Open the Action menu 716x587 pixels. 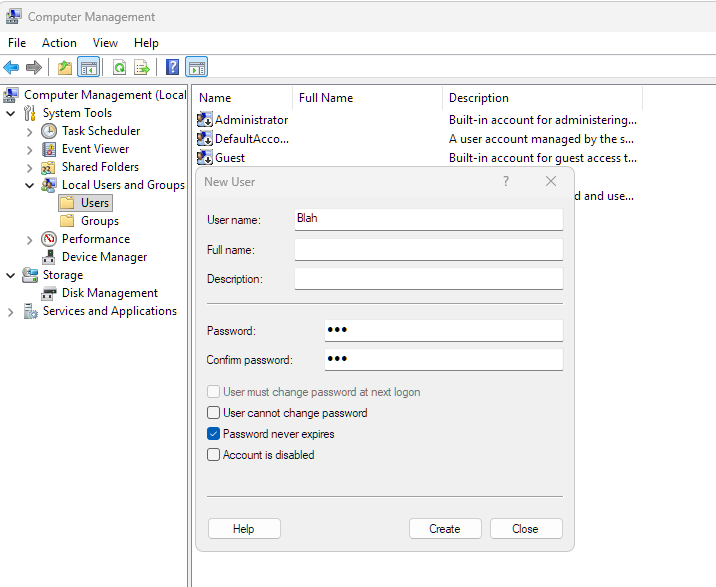[59, 43]
